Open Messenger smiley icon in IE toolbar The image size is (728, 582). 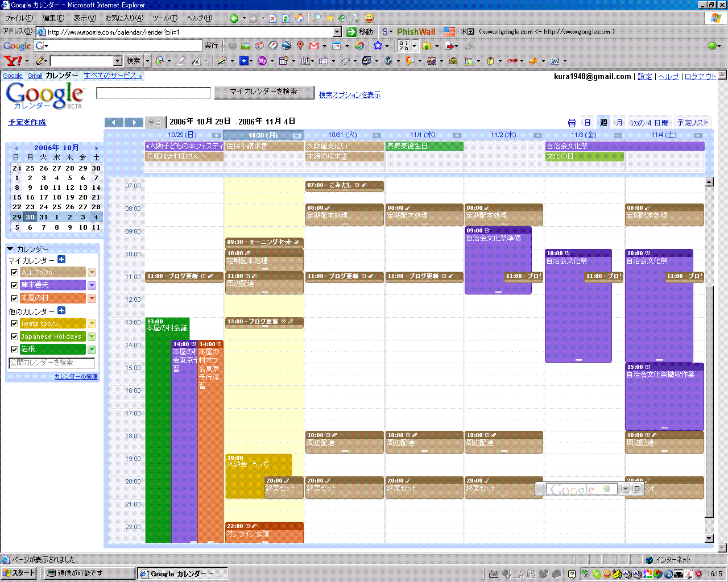[x=369, y=18]
